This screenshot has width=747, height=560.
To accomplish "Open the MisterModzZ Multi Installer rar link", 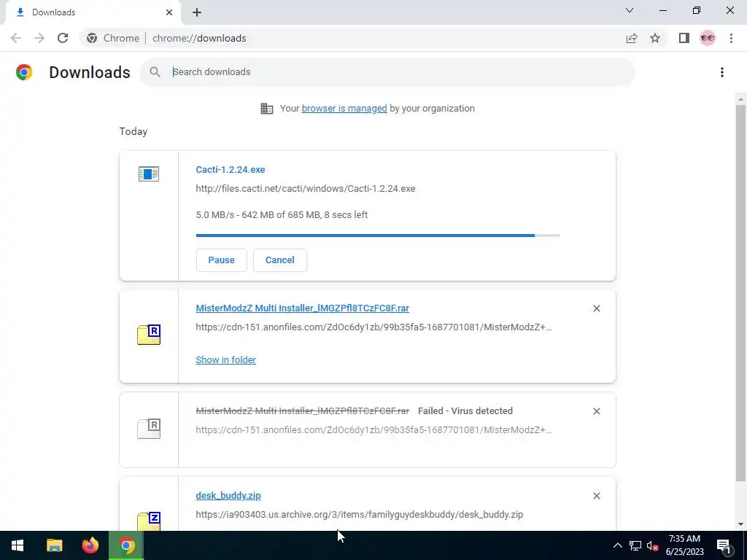I will [302, 308].
